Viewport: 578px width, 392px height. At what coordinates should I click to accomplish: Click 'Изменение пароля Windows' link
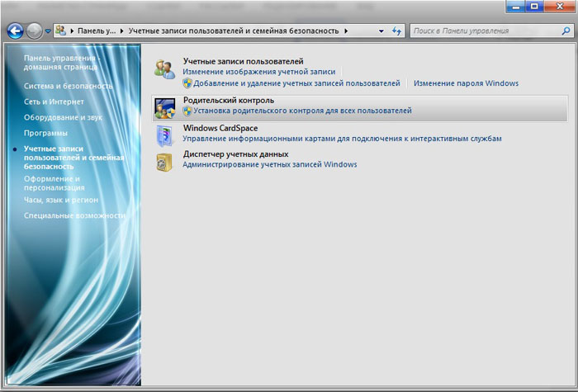466,83
